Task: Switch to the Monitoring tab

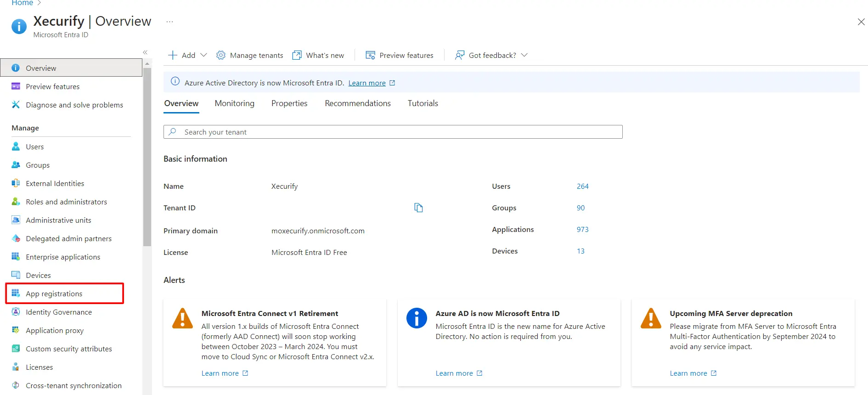Action: 235,103
